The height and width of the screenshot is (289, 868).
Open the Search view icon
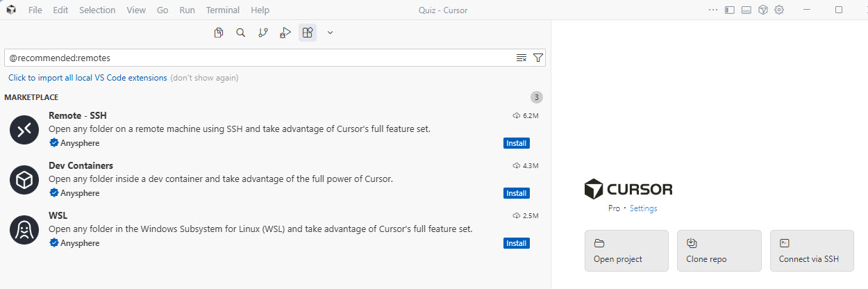(241, 32)
